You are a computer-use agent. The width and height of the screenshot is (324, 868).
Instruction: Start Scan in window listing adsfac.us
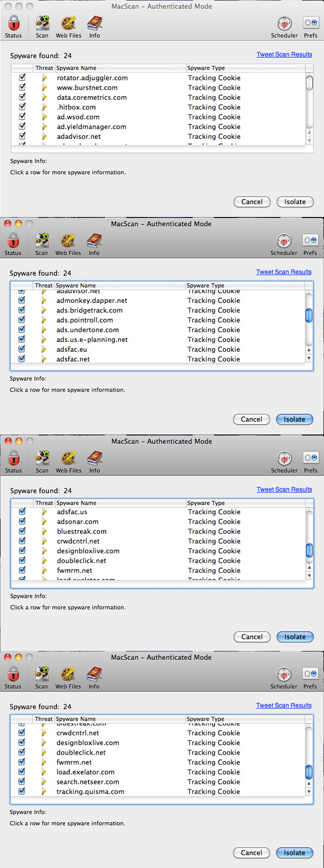point(42,462)
